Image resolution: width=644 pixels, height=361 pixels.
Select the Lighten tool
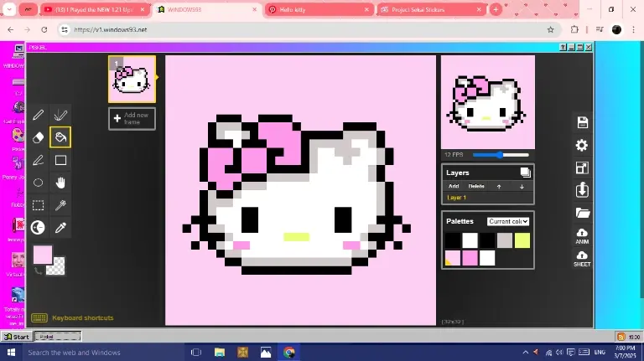click(39, 227)
